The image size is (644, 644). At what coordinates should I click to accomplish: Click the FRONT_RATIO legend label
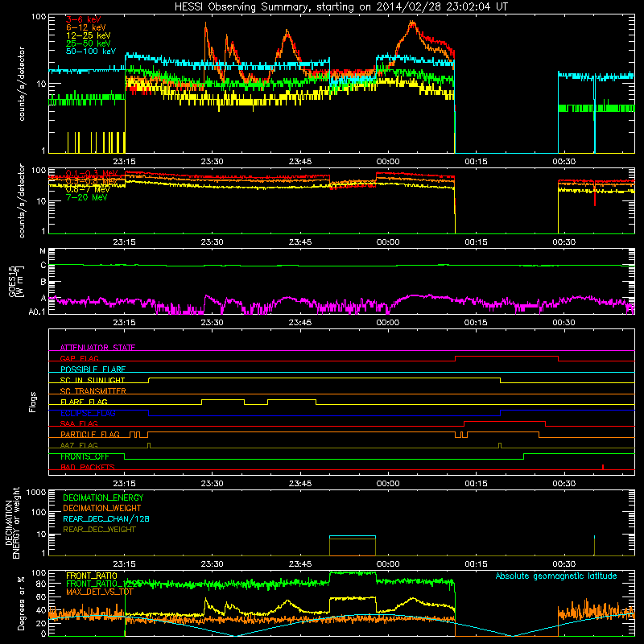92,576
